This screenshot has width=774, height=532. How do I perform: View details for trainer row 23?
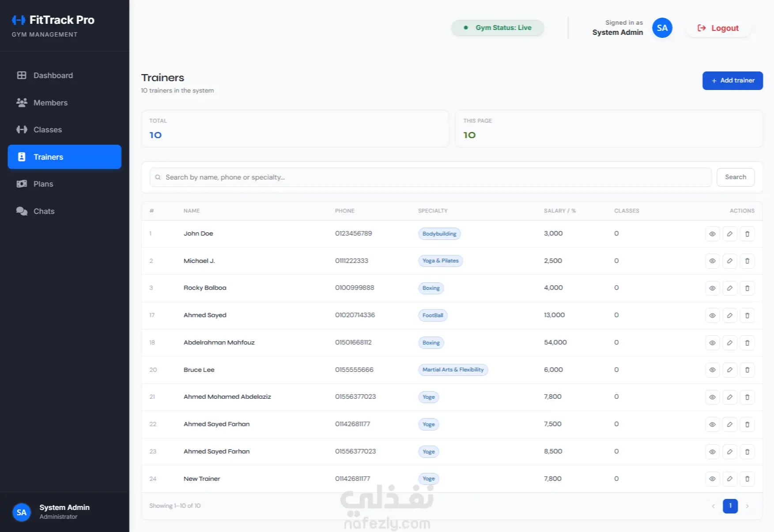pyautogui.click(x=712, y=452)
